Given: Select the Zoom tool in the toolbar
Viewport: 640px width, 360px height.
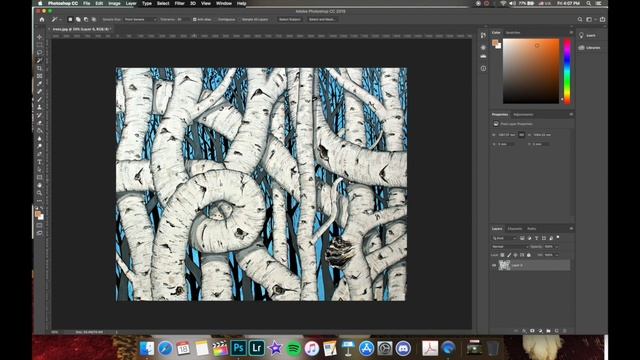Looking at the screenshot, I should click(x=40, y=193).
